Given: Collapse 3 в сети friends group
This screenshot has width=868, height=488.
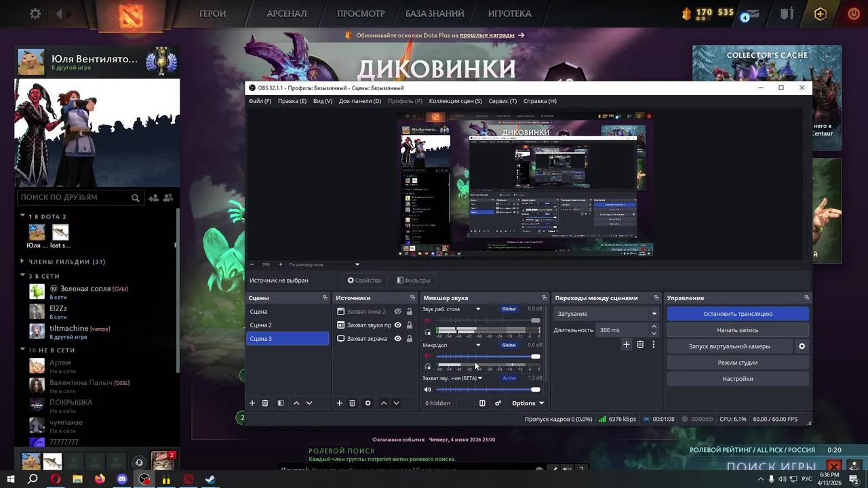Looking at the screenshot, I should click(22, 277).
